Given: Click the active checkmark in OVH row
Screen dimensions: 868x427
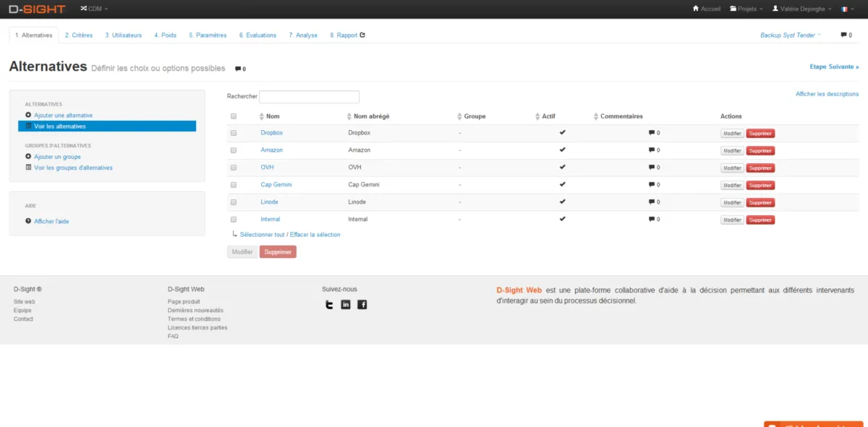Looking at the screenshot, I should (x=562, y=167).
